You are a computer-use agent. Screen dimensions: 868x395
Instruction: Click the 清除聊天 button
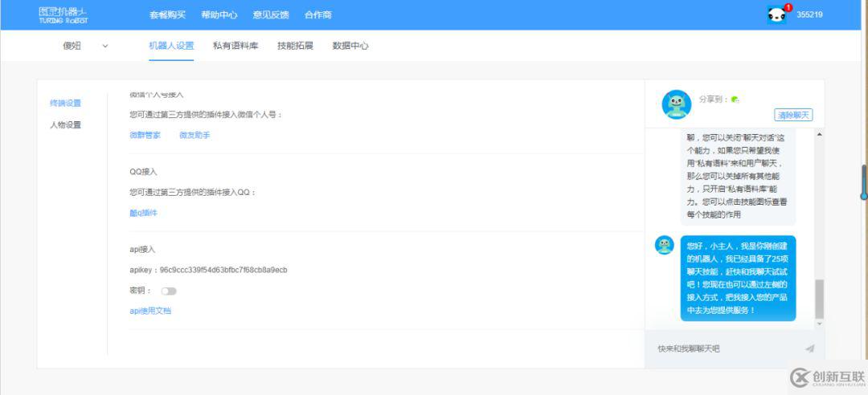(792, 115)
